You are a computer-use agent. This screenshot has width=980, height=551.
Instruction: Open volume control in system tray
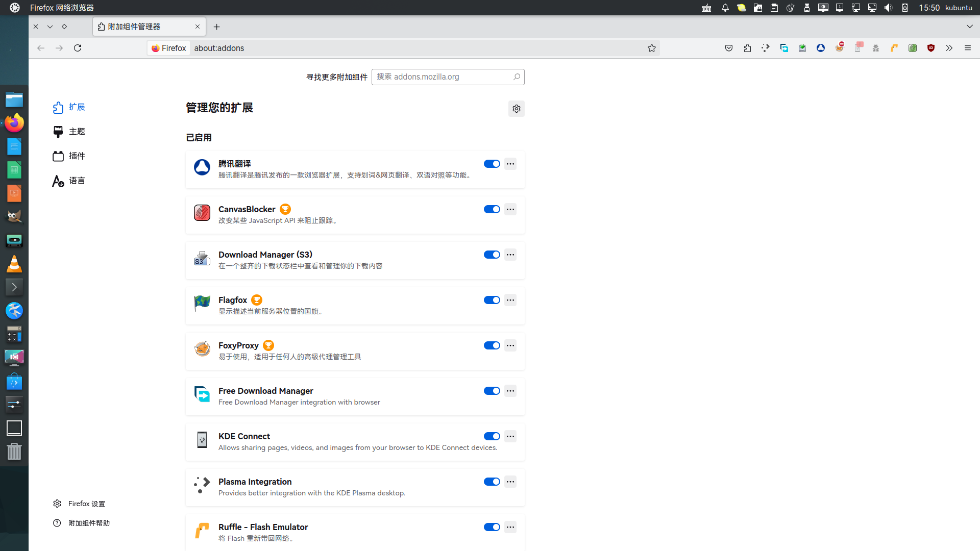coord(889,8)
